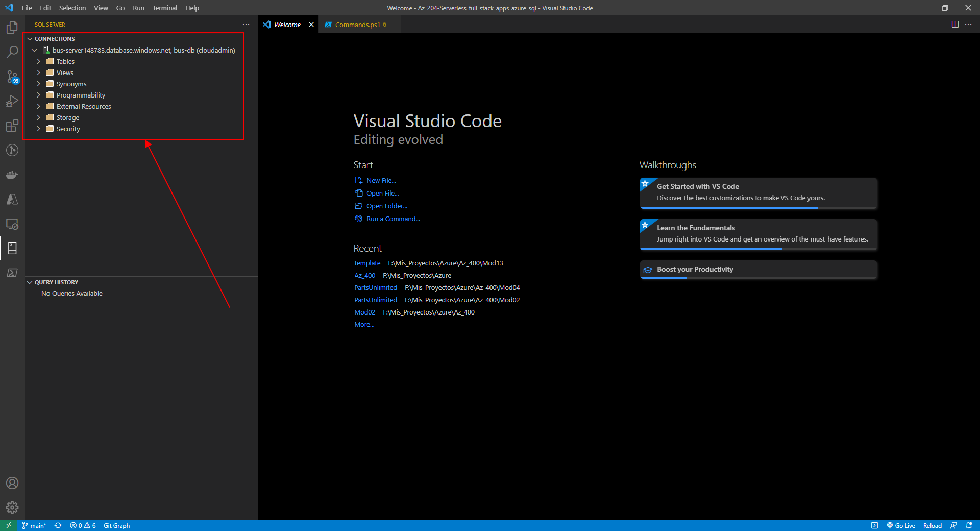Click Open Folder... link
The height and width of the screenshot is (531, 980).
tap(387, 206)
